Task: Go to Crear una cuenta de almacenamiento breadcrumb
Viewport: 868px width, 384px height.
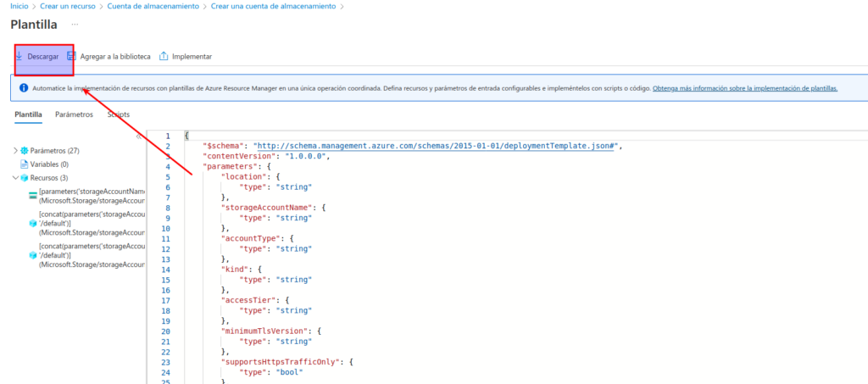Action: click(273, 6)
